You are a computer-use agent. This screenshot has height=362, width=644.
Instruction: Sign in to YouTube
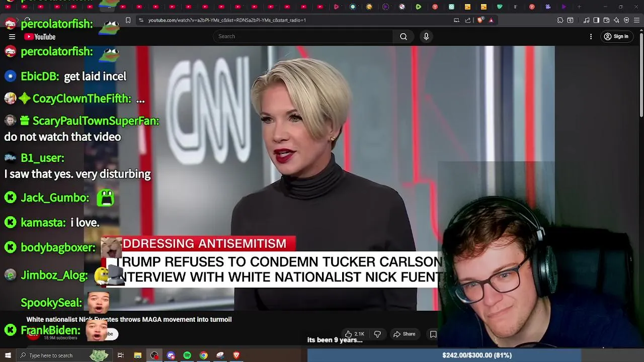pyautogui.click(x=616, y=37)
